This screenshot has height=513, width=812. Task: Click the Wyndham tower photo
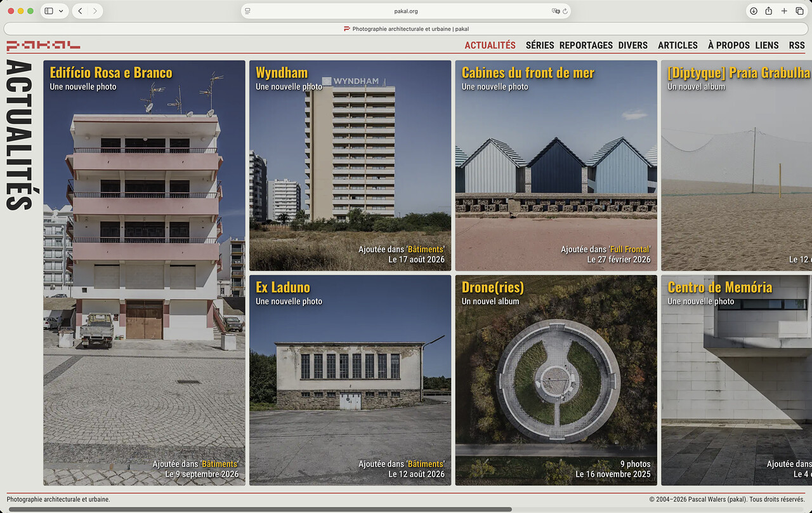350,166
